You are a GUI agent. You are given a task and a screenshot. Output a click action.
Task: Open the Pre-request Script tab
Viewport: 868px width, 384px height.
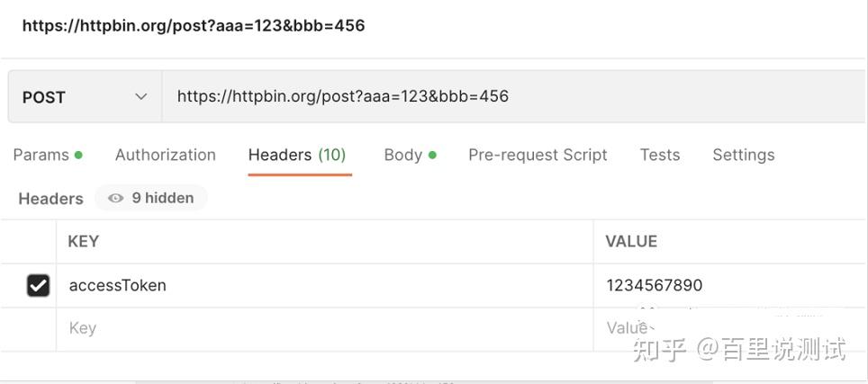tap(538, 155)
